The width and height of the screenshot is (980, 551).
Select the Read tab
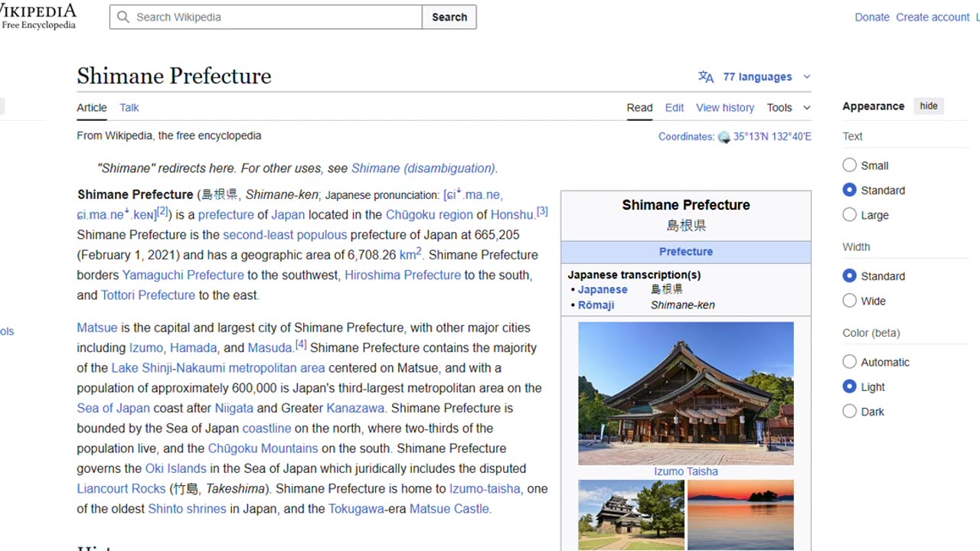[x=640, y=108]
